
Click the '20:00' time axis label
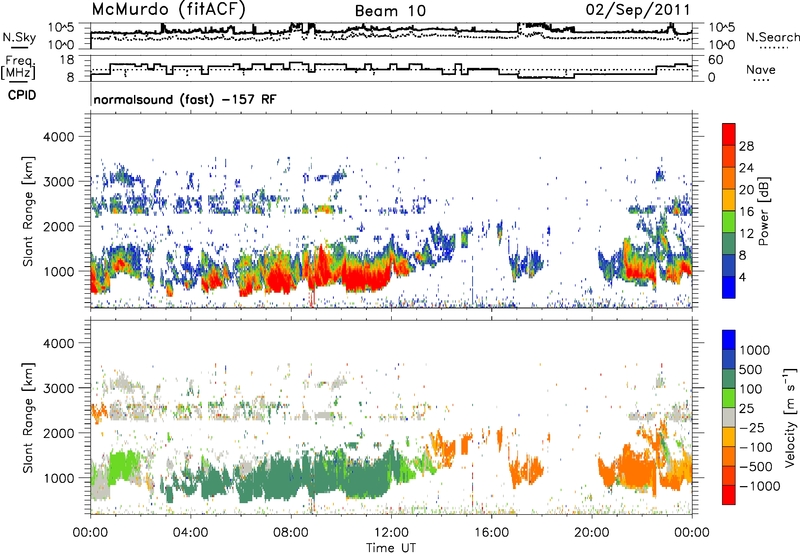click(591, 533)
